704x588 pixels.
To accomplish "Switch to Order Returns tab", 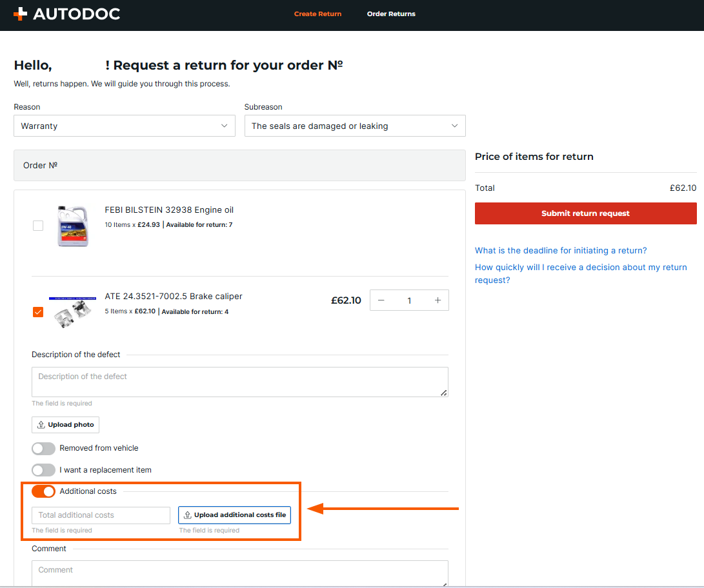I will tap(391, 14).
